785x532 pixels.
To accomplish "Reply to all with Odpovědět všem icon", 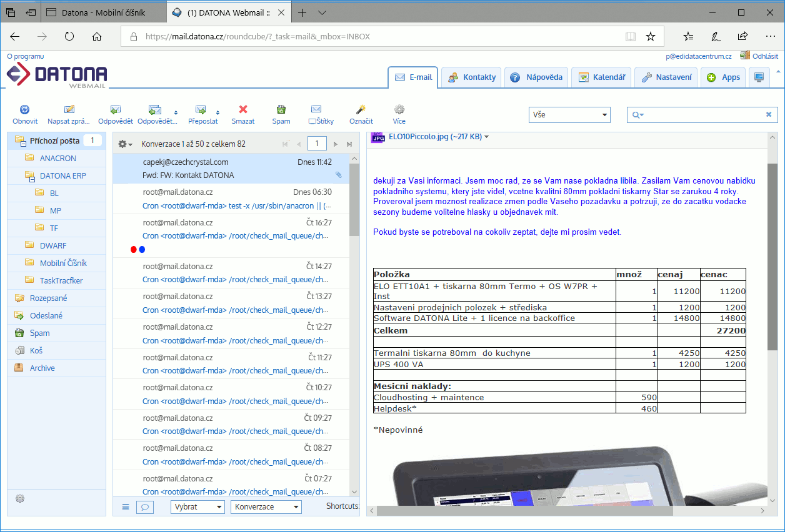I will tap(155, 109).
